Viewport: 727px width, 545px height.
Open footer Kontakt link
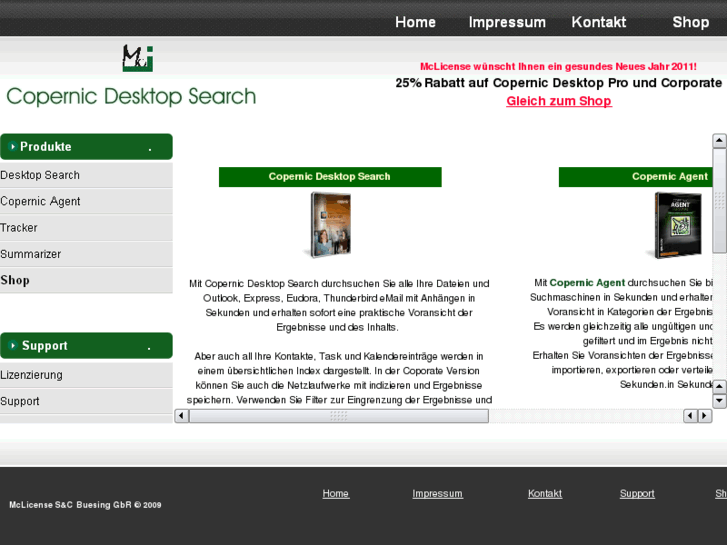[545, 494]
